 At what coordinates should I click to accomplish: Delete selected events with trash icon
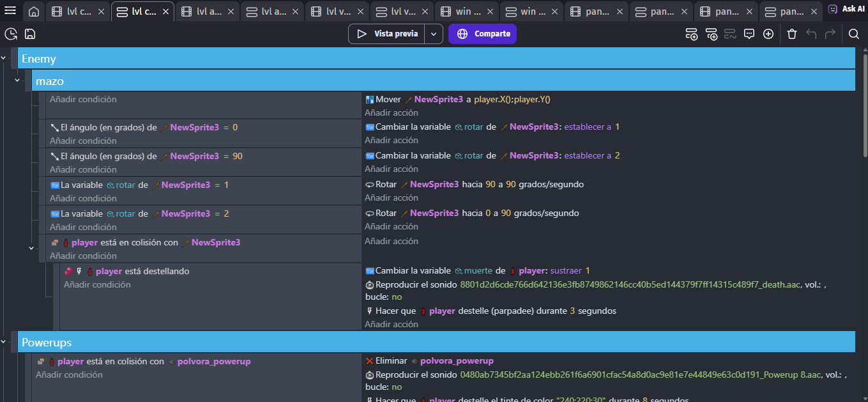792,34
